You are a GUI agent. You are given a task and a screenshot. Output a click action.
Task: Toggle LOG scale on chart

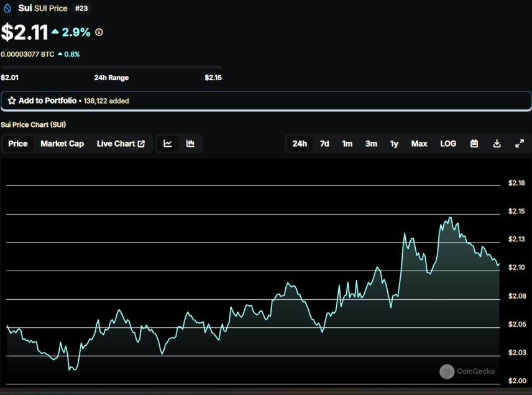click(448, 144)
